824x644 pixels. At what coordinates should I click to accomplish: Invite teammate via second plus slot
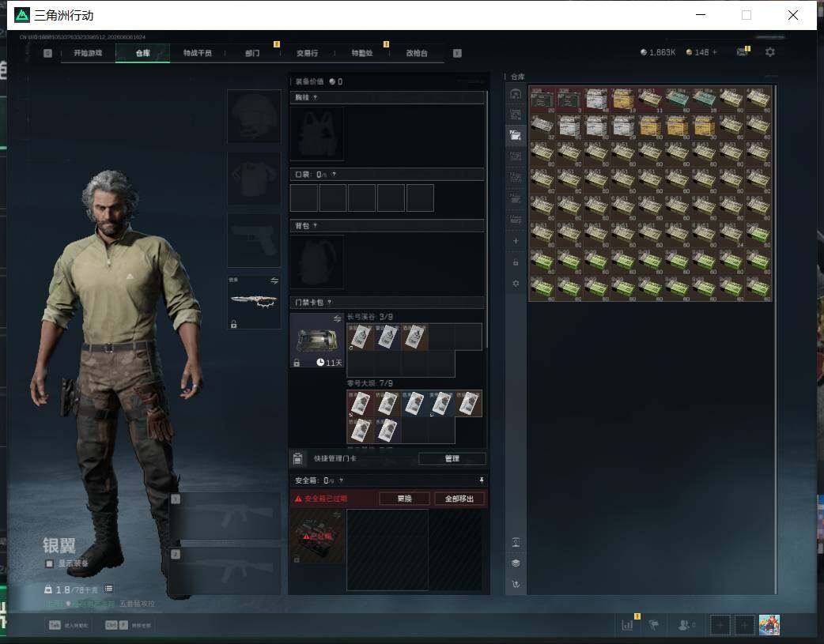point(745,625)
